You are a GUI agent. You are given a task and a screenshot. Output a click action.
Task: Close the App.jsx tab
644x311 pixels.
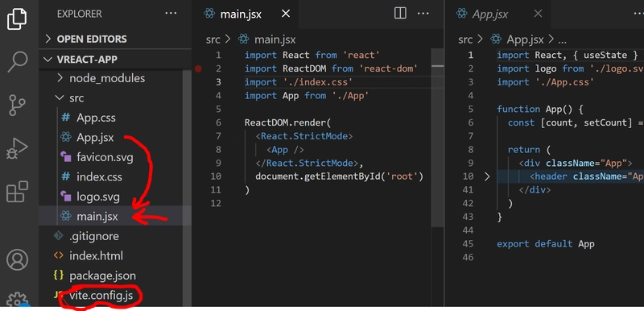coord(538,14)
